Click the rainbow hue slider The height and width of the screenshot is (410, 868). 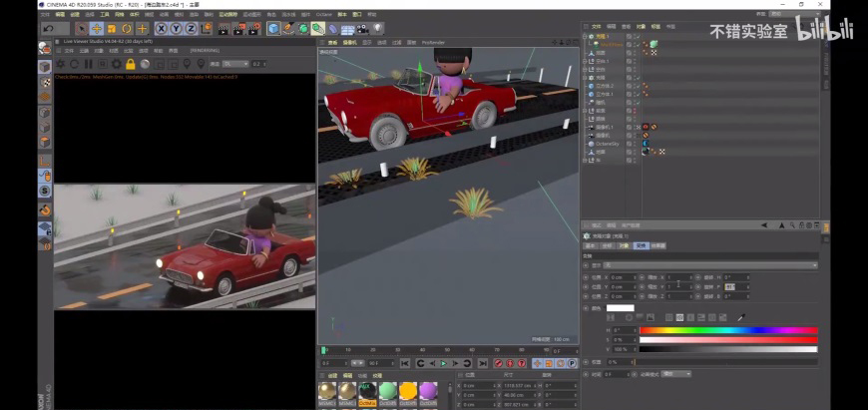[x=728, y=330]
